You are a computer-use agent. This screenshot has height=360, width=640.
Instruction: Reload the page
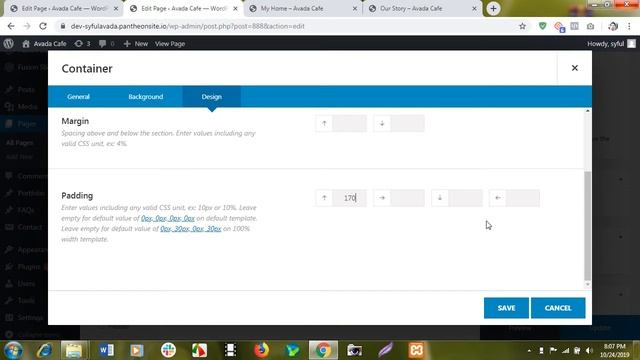(x=43, y=26)
